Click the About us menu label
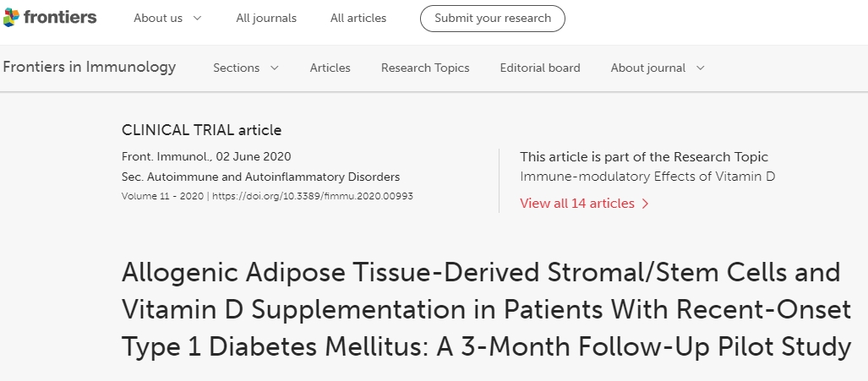Viewport: 868px width, 381px height. tap(157, 19)
